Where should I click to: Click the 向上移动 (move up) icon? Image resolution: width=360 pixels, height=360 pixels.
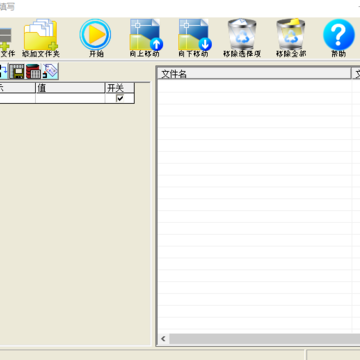(x=146, y=35)
